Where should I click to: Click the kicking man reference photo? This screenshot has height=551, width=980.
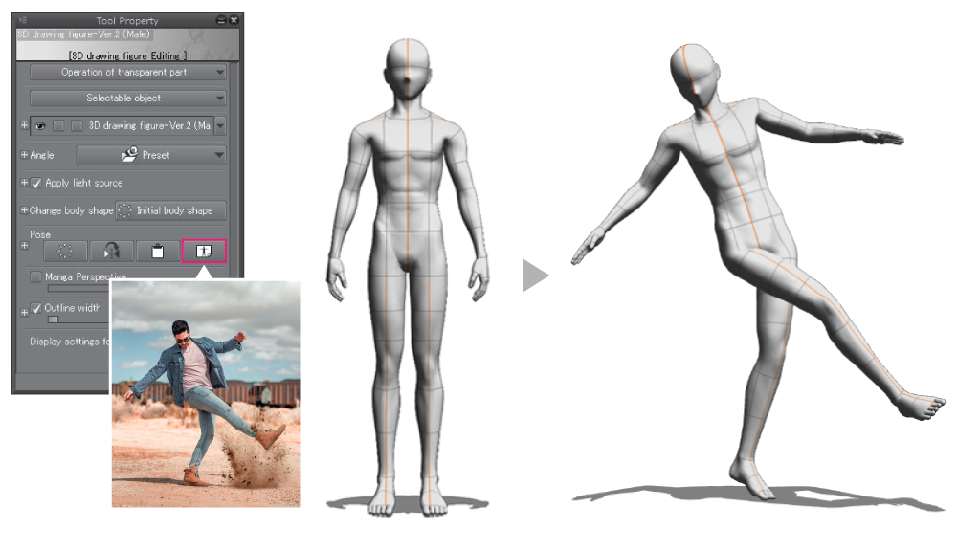[x=205, y=393]
